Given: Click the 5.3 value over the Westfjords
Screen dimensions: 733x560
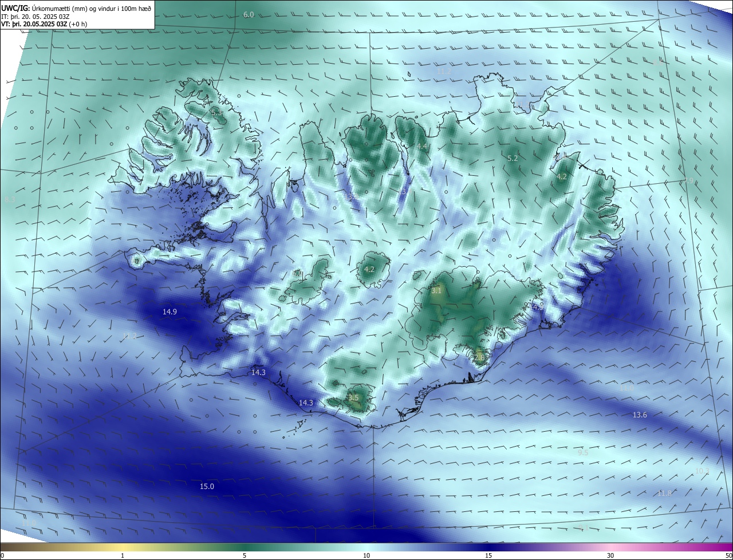Looking at the screenshot, I should (x=217, y=113).
